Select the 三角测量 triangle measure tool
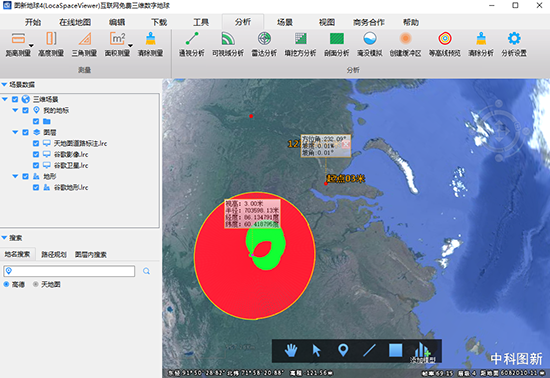 85,45
